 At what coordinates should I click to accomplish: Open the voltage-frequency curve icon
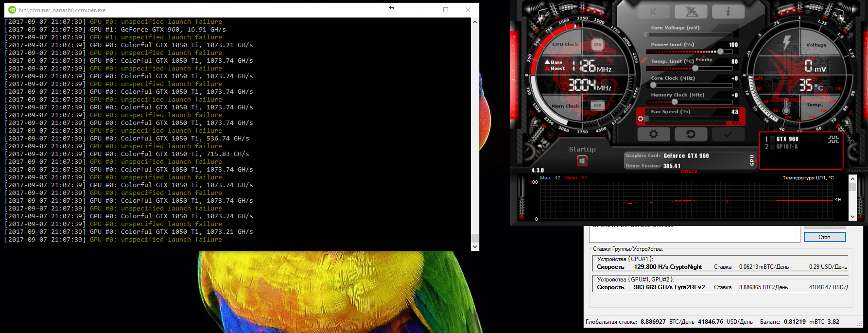(833, 140)
